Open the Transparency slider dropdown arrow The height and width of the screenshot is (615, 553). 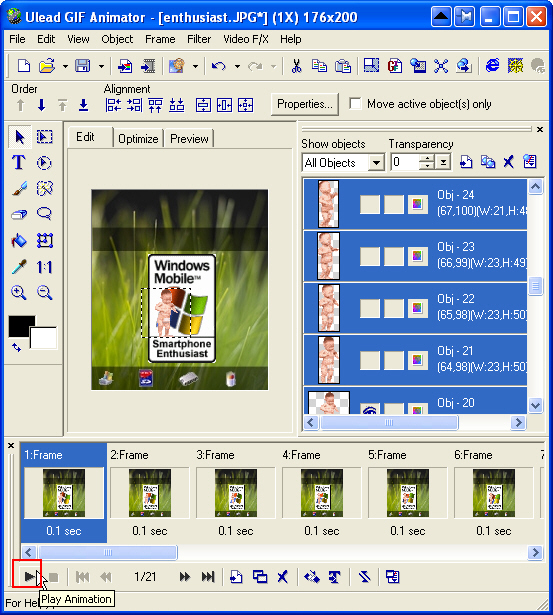(443, 162)
